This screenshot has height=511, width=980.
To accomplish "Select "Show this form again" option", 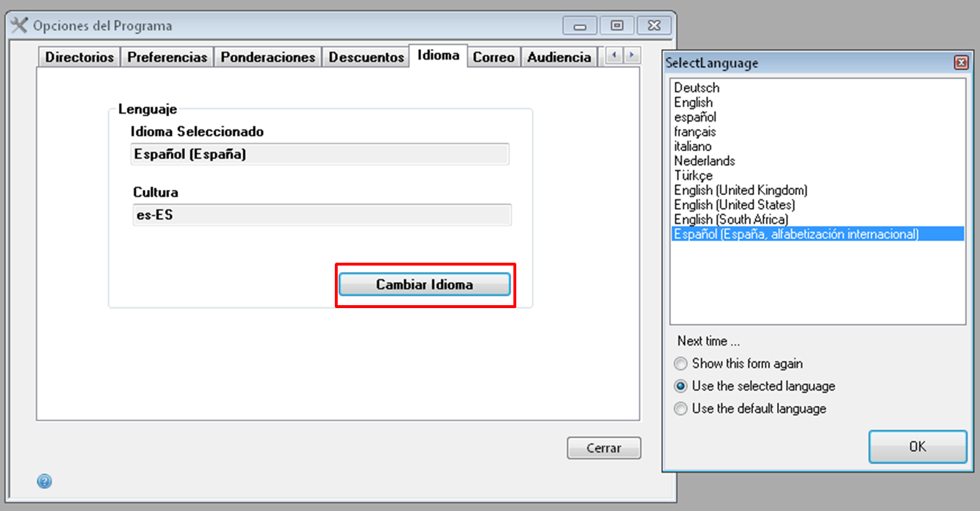I will [680, 364].
